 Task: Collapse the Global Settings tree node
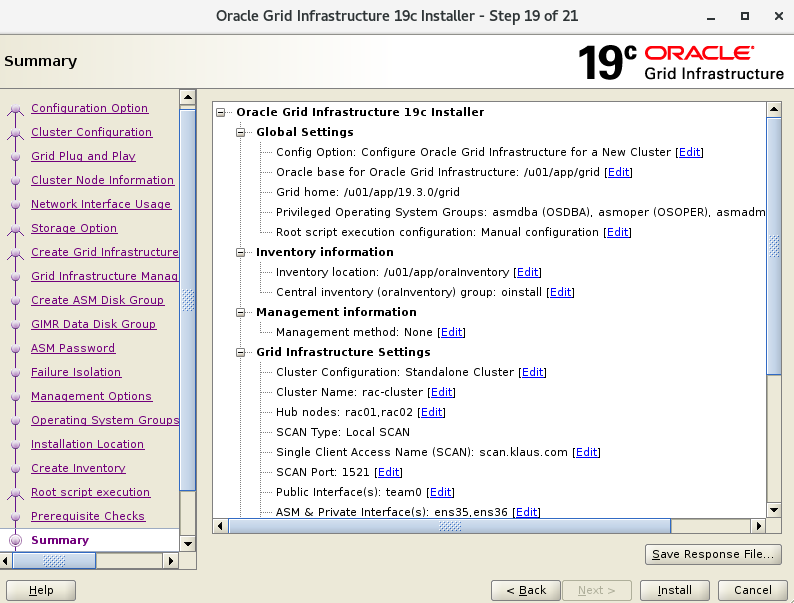tap(241, 132)
